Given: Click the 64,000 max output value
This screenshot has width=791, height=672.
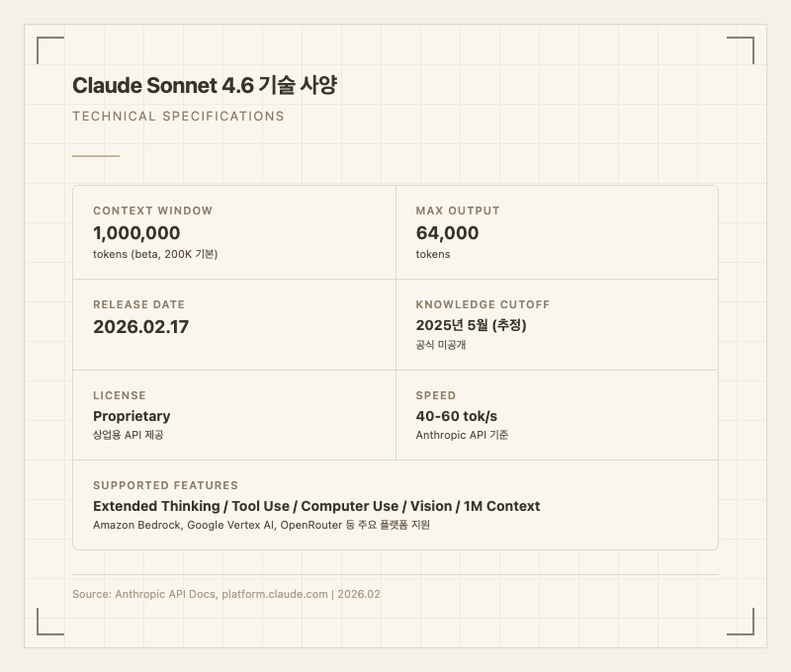Looking at the screenshot, I should click(x=447, y=233).
